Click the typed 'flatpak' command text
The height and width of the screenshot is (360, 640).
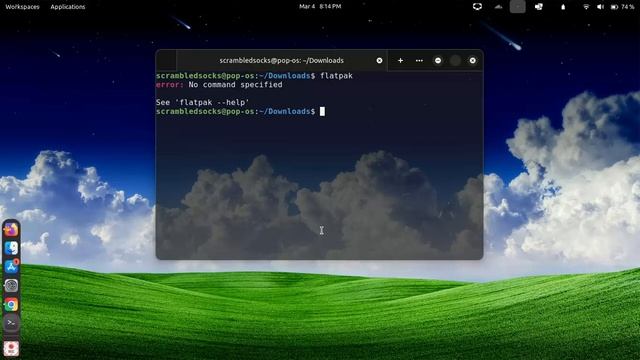tap(336, 76)
